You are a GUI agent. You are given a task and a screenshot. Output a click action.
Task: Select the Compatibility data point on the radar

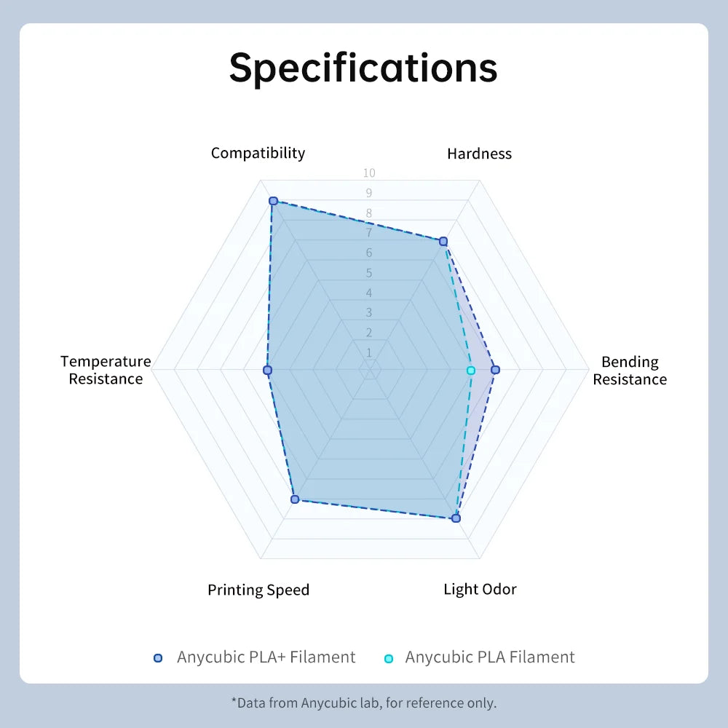click(273, 201)
